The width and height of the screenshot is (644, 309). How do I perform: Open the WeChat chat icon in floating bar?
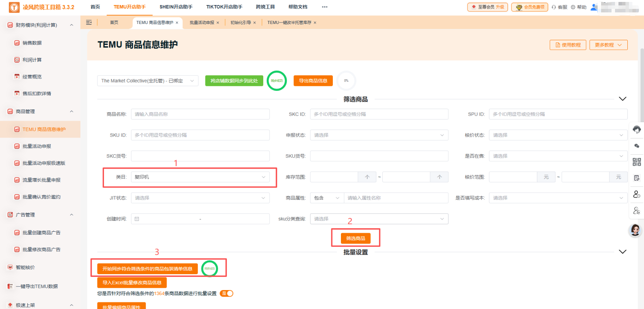(637, 146)
